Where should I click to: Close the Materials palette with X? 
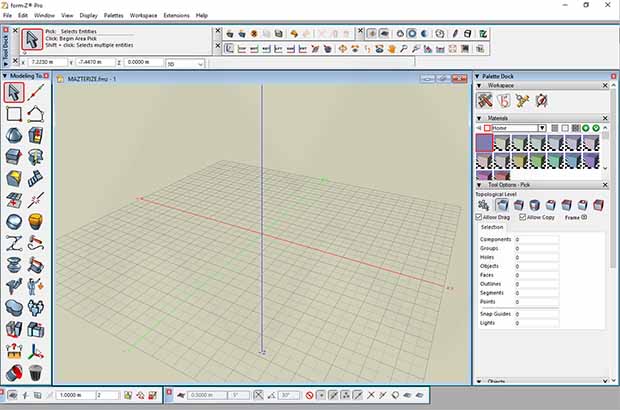click(605, 118)
